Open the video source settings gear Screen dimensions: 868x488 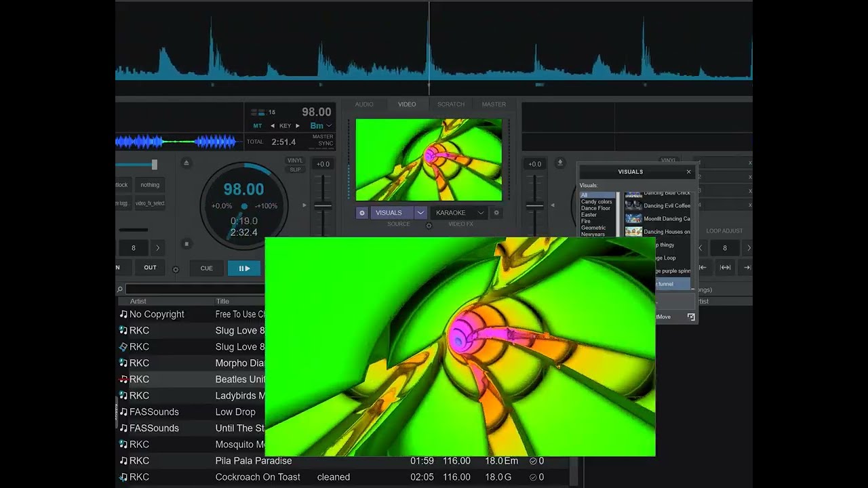[362, 213]
